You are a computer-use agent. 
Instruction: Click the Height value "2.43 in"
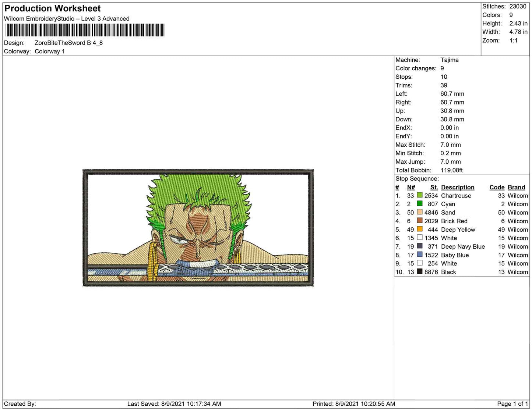pos(518,24)
